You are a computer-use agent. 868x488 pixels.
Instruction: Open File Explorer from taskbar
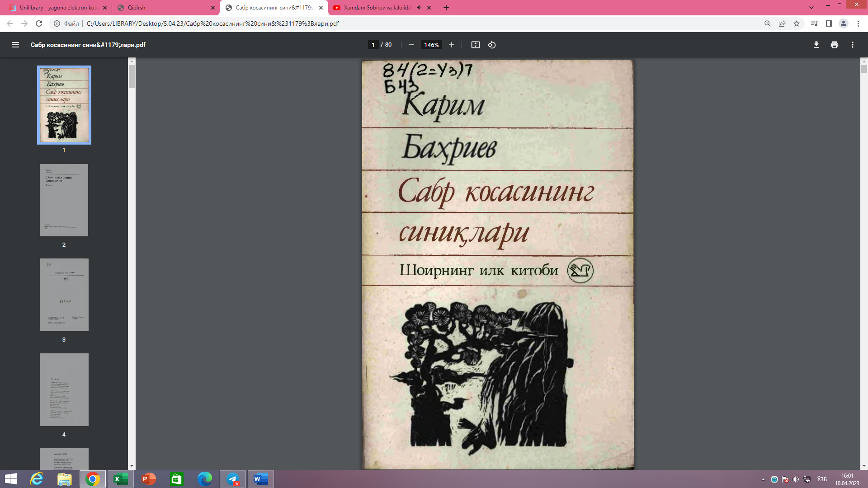point(65,479)
